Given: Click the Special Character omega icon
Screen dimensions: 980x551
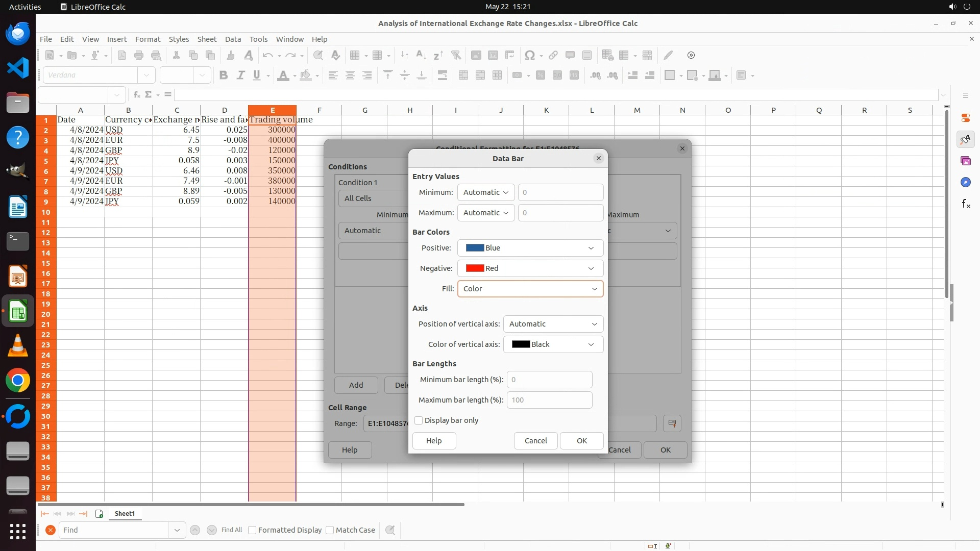Looking at the screenshot, I should point(530,55).
